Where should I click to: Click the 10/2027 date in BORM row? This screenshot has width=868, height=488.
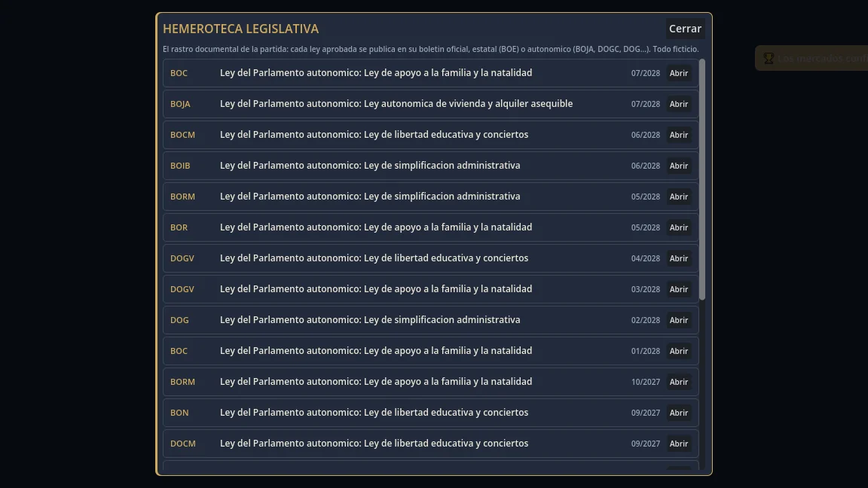point(646,382)
